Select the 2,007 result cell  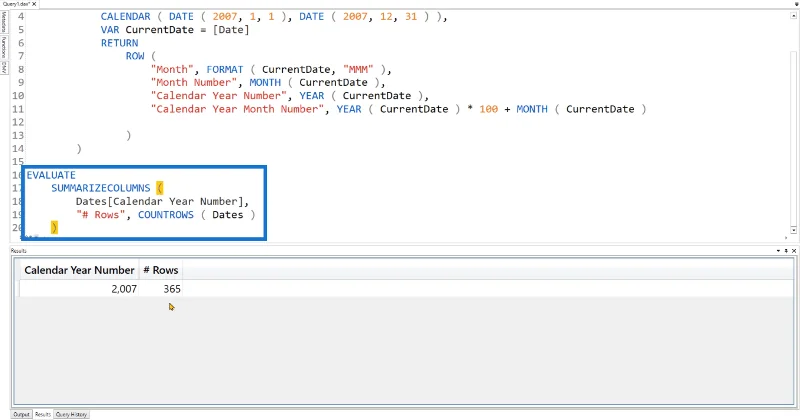pos(79,289)
